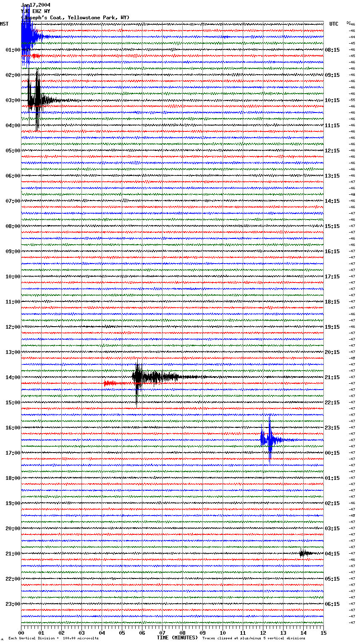Click the DC offset column header

click(349, 23)
